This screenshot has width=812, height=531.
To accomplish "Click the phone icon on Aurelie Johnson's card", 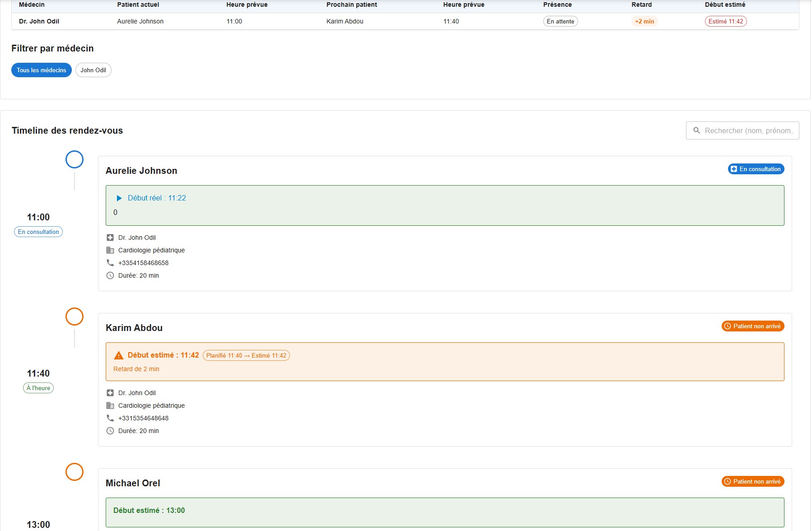I will [x=110, y=263].
